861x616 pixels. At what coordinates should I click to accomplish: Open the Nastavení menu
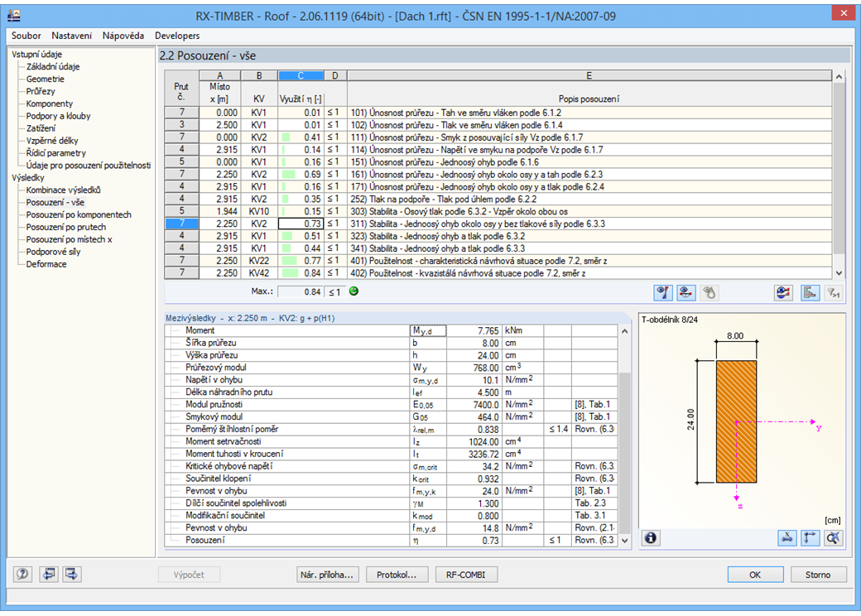point(71,36)
